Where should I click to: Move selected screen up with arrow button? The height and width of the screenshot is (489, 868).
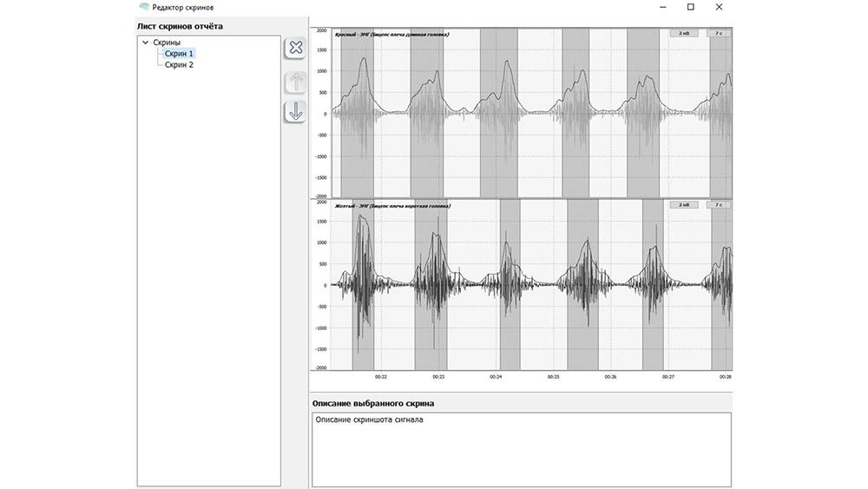pos(296,82)
